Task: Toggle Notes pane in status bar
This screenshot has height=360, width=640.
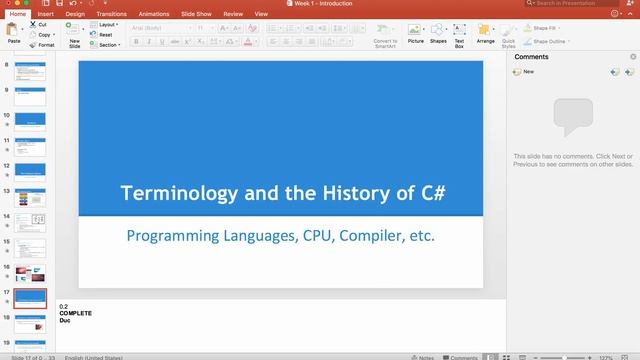Action: (422, 358)
